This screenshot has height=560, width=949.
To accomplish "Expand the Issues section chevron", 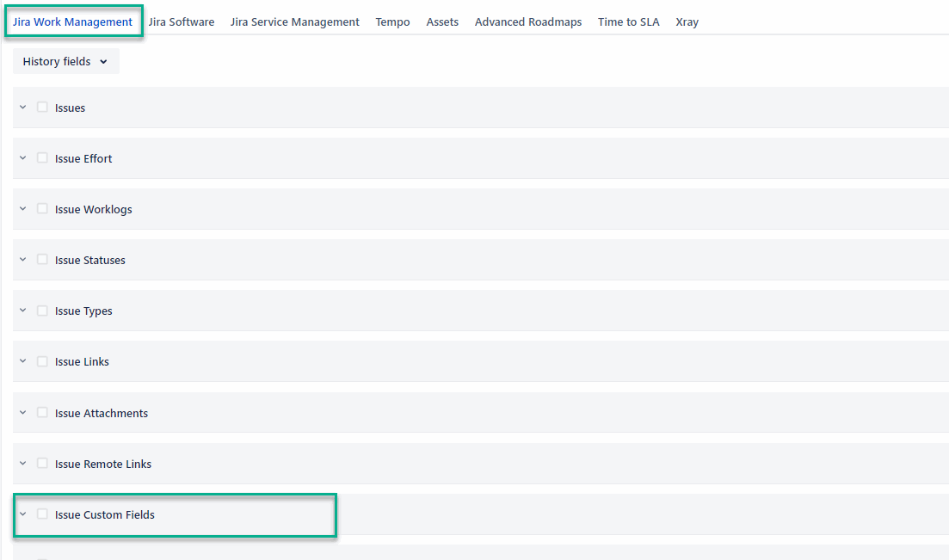I will tap(23, 108).
